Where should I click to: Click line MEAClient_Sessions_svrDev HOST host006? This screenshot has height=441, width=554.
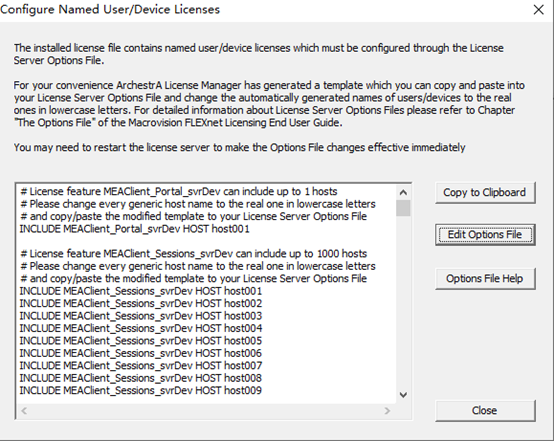[141, 353]
